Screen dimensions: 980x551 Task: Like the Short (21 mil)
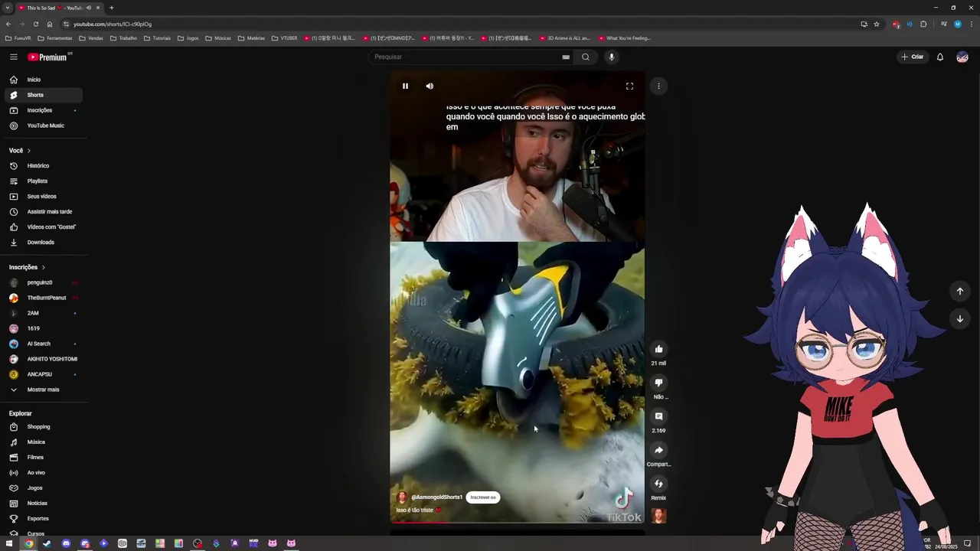[658, 349]
